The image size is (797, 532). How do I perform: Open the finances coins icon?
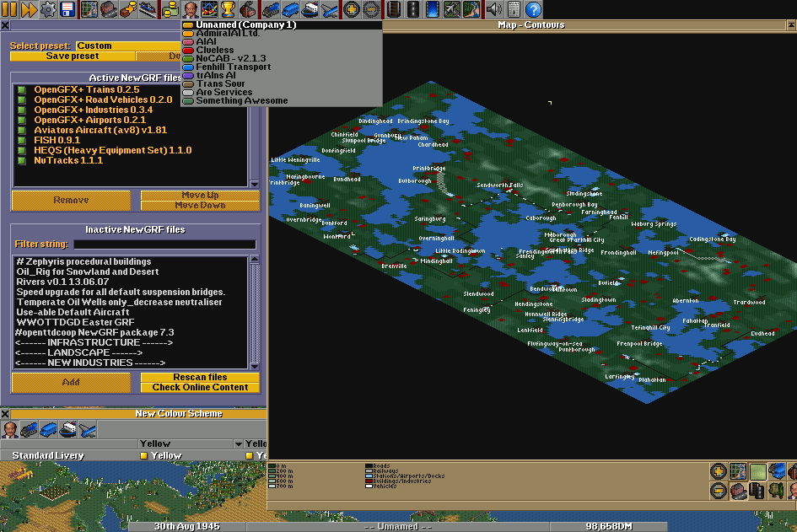tap(170, 9)
